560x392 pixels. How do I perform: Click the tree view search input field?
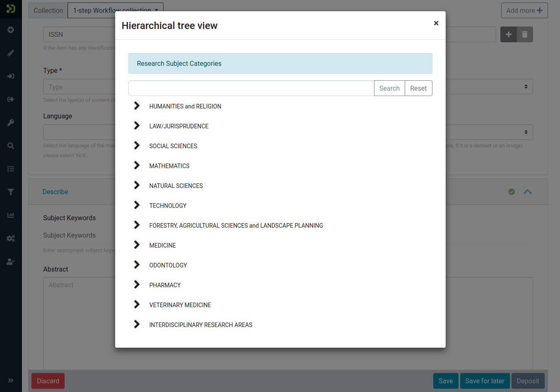pos(251,88)
